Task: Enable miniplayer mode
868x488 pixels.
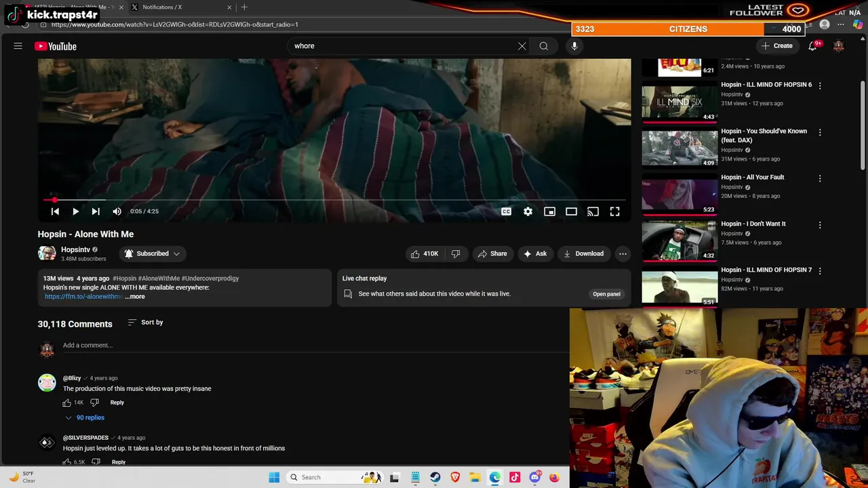Action: (x=549, y=211)
